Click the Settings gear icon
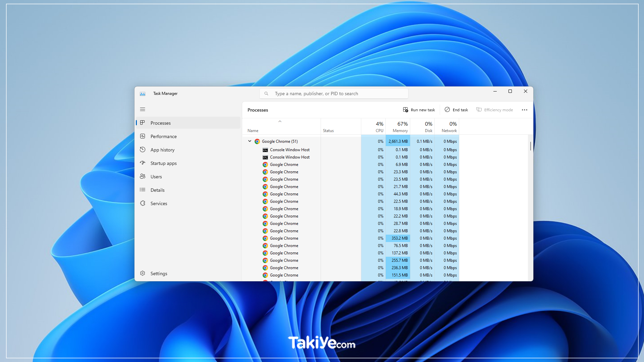The height and width of the screenshot is (362, 644). click(x=143, y=274)
